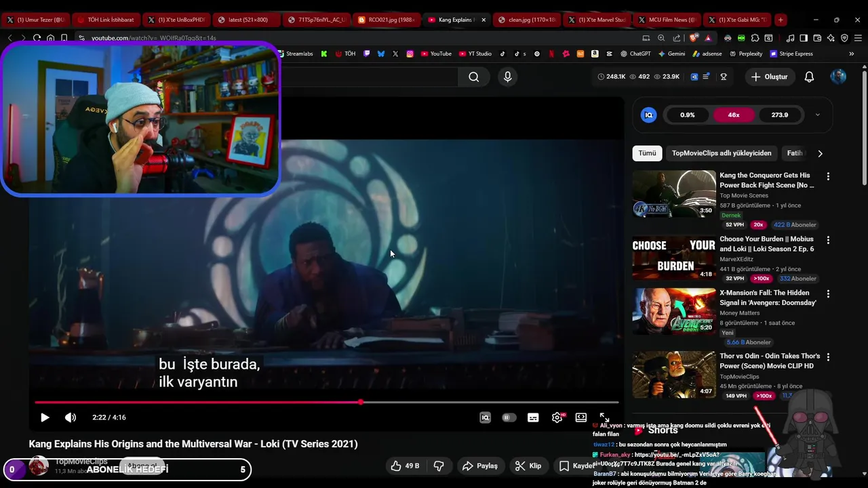Open X-Mansion's Fall Avengers Doomsday thumbnail

(674, 312)
